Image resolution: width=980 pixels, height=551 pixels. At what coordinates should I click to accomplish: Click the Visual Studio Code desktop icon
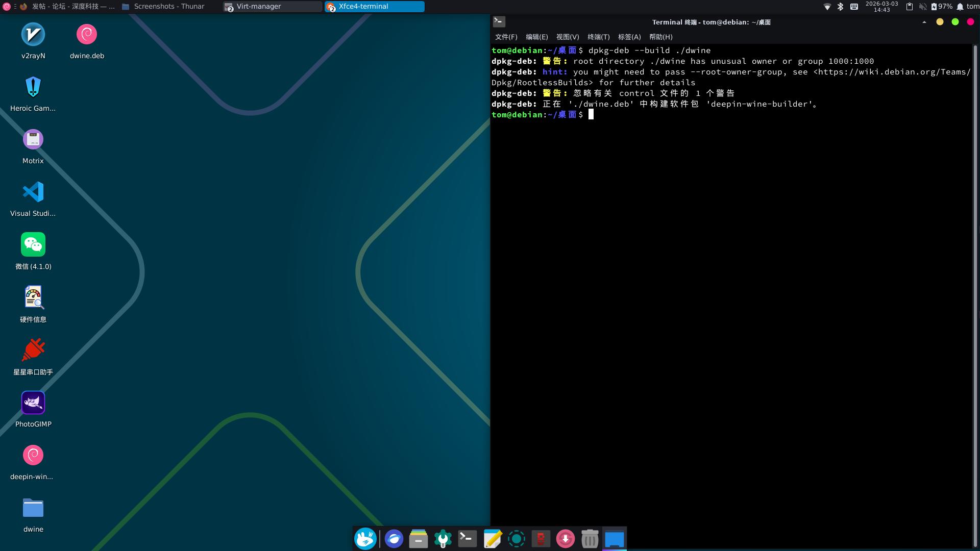click(33, 192)
